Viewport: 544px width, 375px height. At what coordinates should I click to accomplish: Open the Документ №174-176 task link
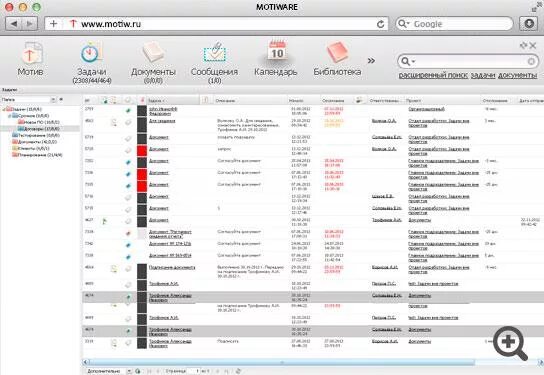pyautogui.click(x=170, y=244)
